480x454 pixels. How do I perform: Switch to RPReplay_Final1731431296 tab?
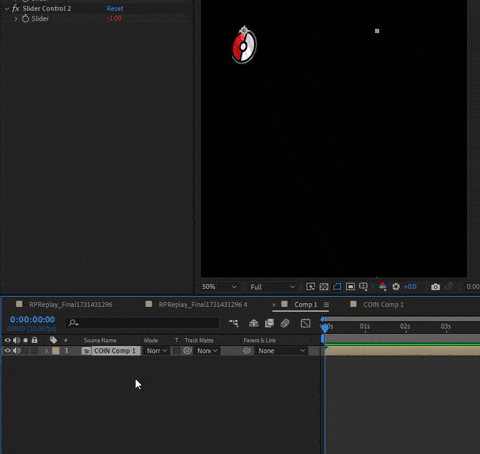point(71,304)
